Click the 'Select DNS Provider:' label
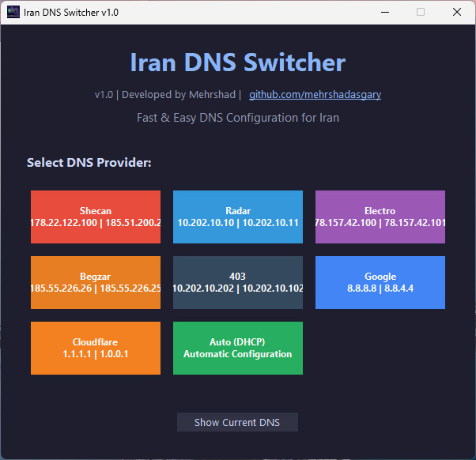 [x=89, y=163]
